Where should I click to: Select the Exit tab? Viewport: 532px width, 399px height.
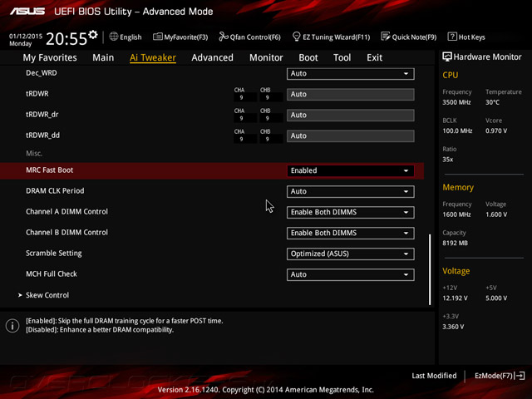click(374, 57)
